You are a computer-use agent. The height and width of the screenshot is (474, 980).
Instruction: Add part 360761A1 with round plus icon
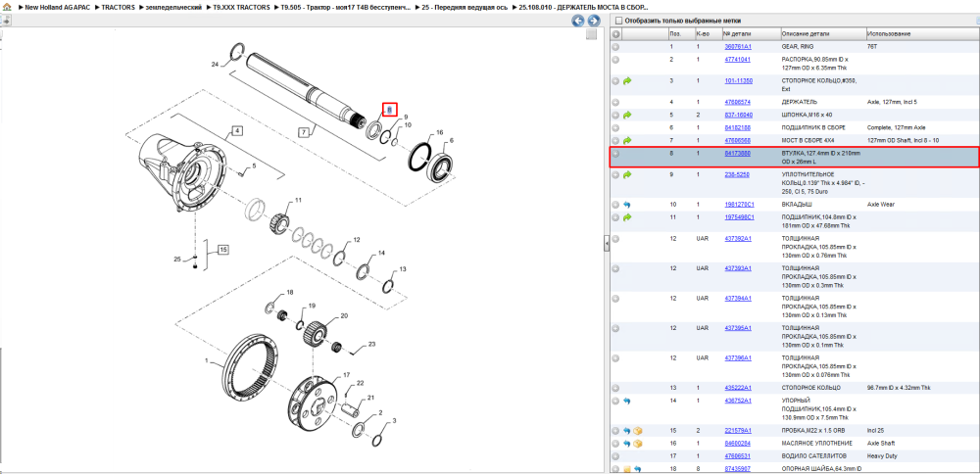[615, 47]
